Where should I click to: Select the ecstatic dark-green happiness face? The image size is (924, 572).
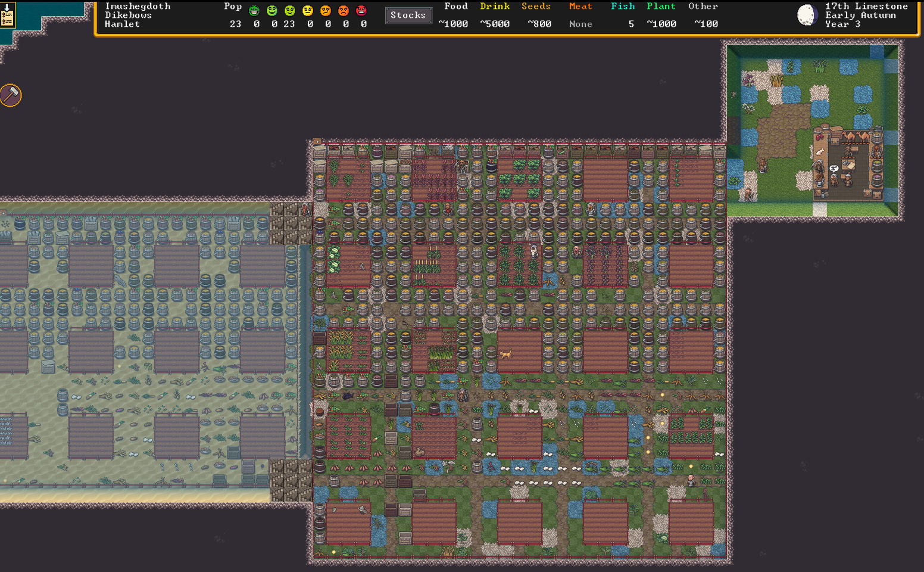[254, 11]
